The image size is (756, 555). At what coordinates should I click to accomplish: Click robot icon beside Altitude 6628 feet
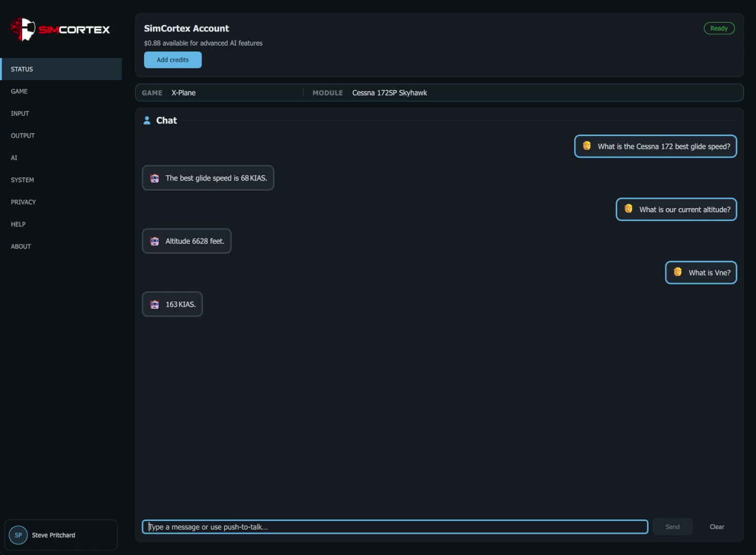(x=155, y=241)
